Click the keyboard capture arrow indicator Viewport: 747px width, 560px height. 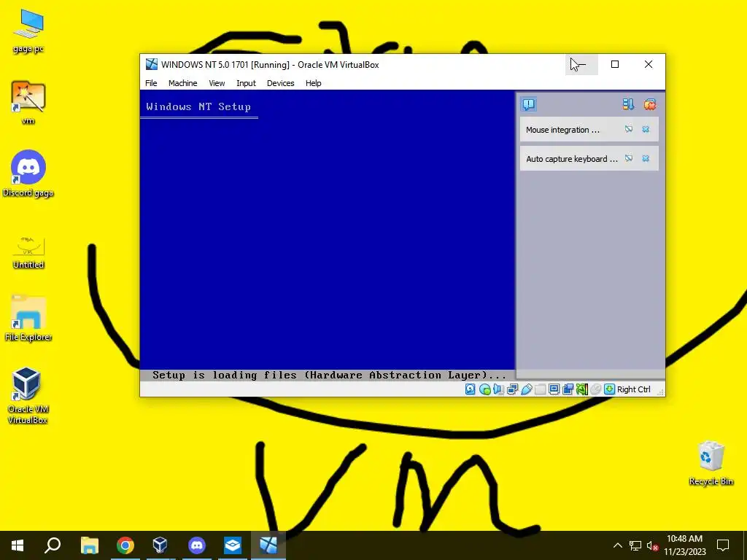[x=609, y=389]
